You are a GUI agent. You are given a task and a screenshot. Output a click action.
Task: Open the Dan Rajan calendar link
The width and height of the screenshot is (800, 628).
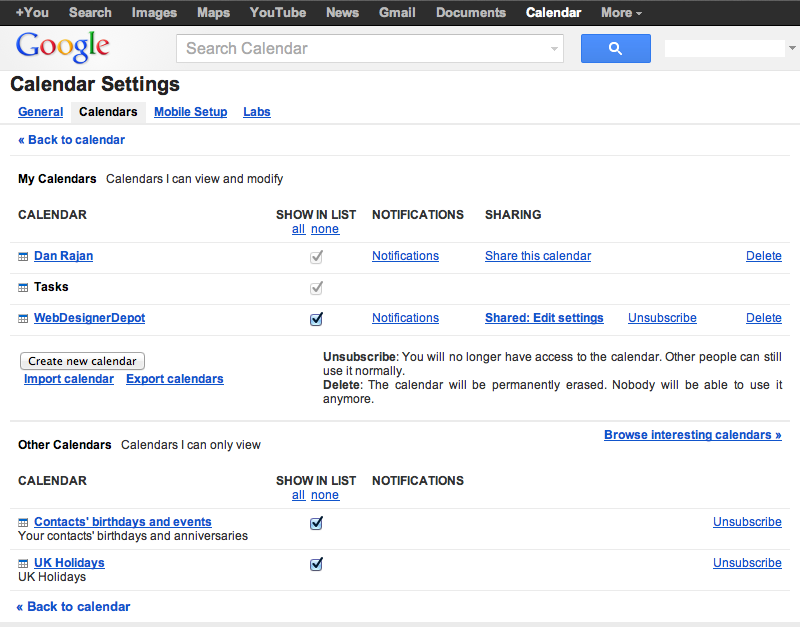point(63,256)
